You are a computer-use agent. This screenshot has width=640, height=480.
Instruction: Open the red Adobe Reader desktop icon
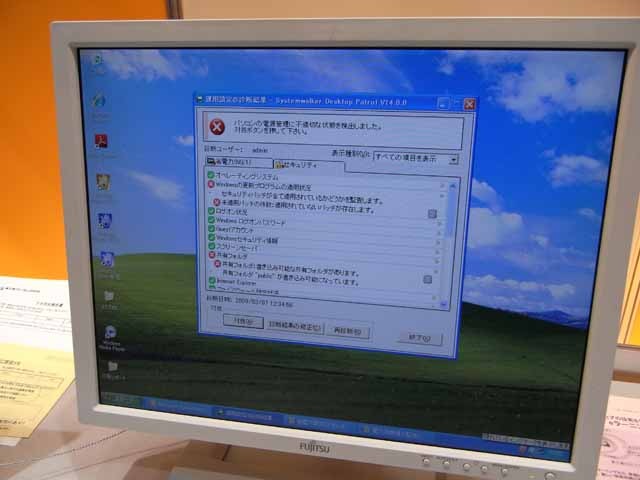tap(101, 141)
